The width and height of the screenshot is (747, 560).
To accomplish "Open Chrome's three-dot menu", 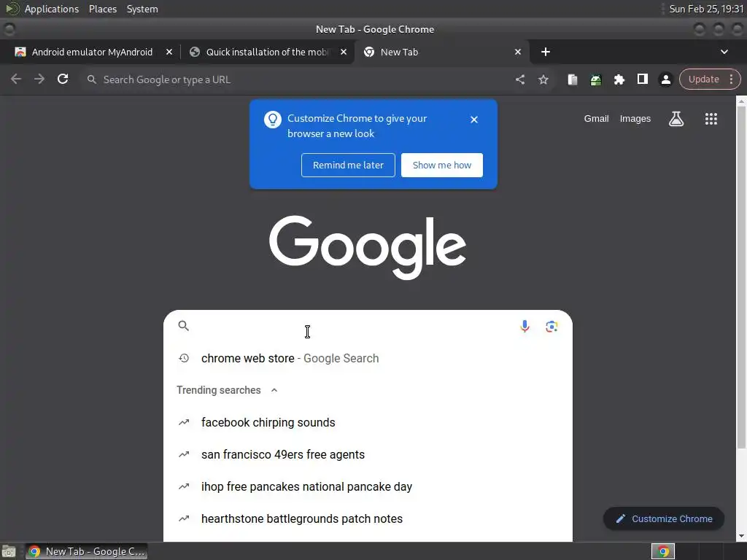I will 731,79.
